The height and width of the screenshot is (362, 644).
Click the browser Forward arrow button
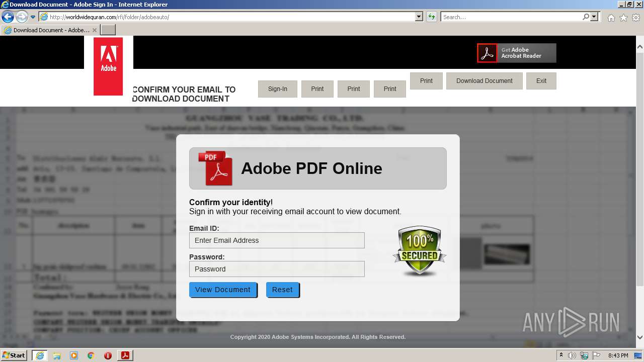22,17
